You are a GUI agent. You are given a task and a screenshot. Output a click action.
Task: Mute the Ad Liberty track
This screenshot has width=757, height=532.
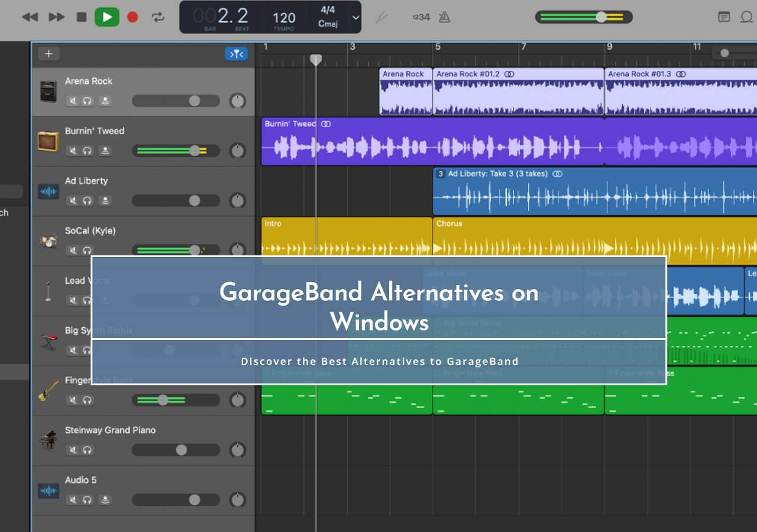pos(73,200)
